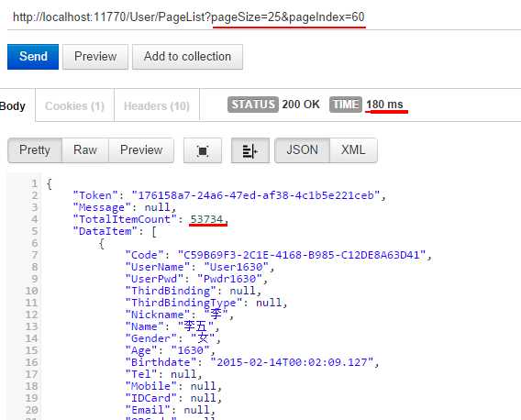Select the response Preview view
521x420 pixels.
pos(141,150)
